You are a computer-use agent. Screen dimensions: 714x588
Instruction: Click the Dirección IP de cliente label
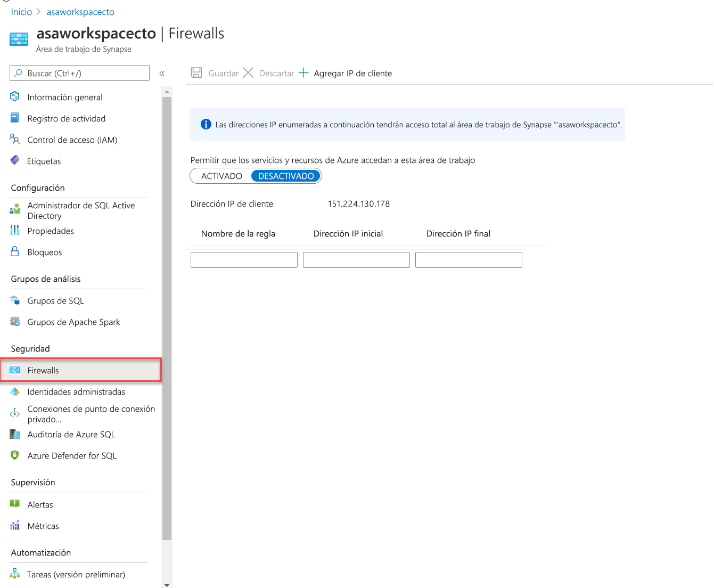pos(232,204)
